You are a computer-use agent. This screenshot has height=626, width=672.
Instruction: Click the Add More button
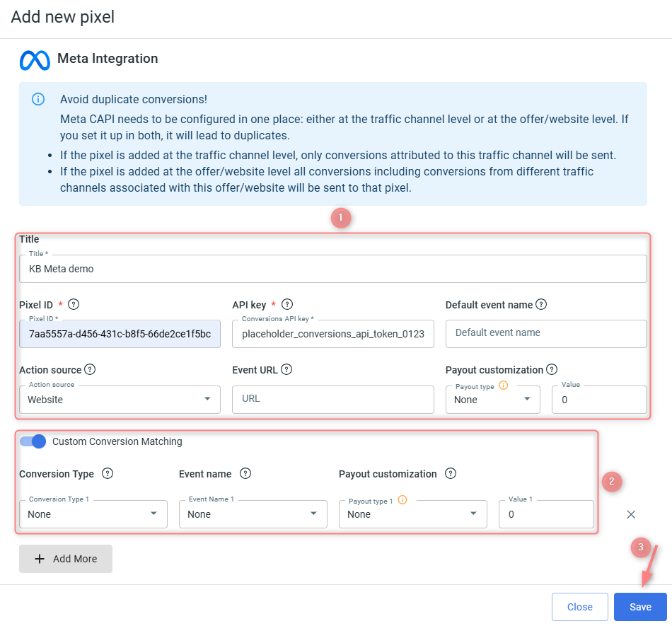[66, 559]
